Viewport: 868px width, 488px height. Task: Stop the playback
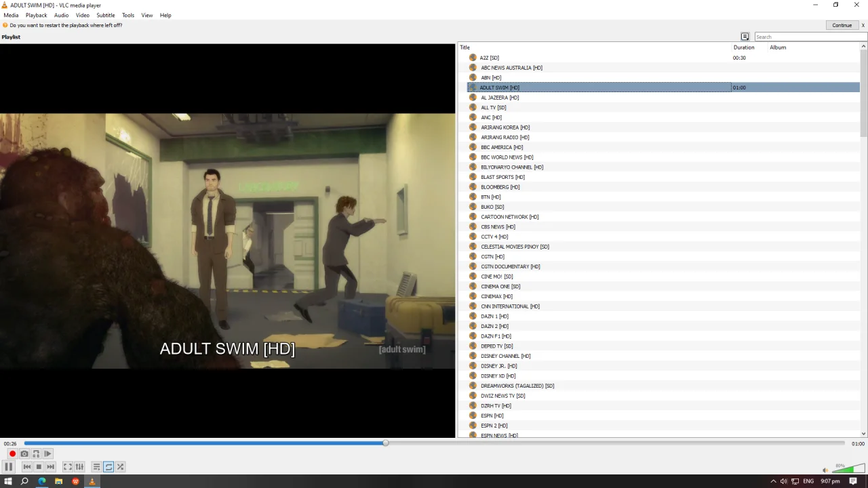coord(39,466)
